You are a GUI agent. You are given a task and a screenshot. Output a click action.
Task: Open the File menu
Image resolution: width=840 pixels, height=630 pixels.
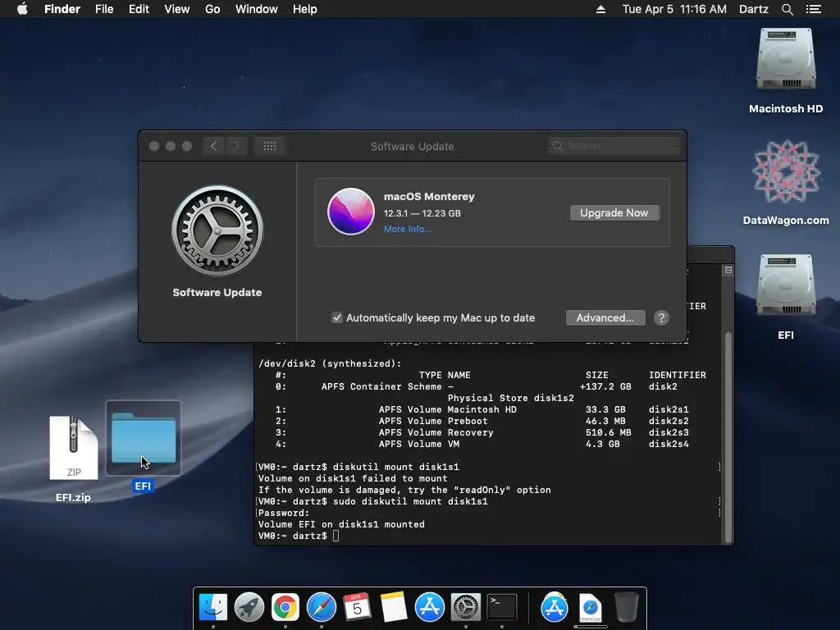104,9
